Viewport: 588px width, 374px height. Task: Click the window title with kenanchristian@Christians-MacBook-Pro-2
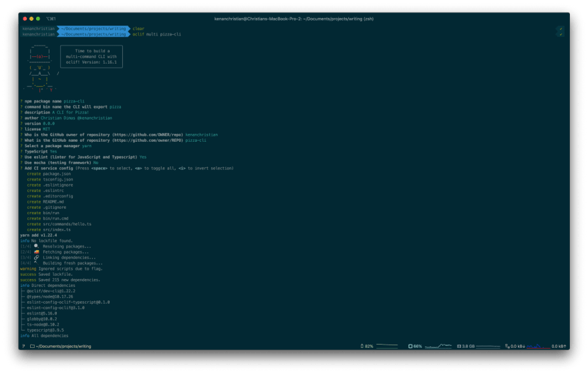point(293,19)
